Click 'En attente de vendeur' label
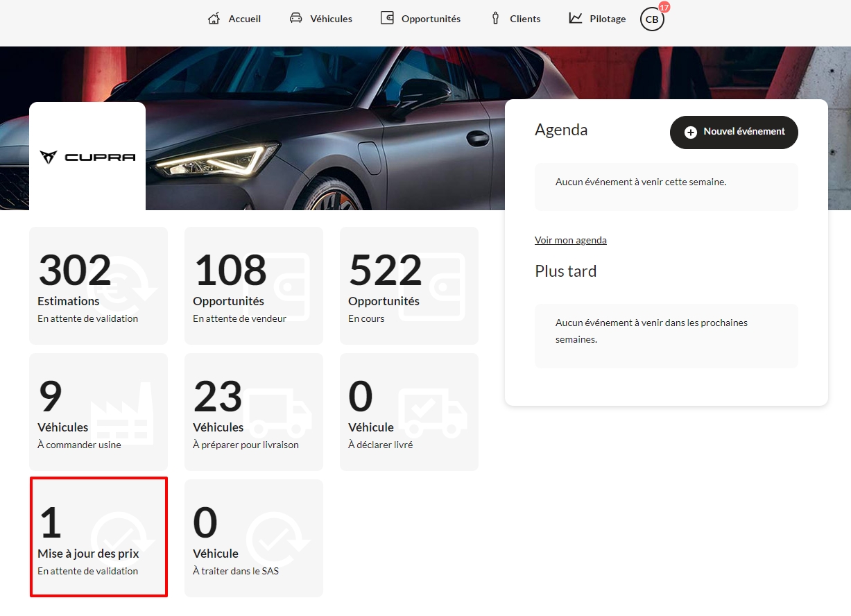Viewport: 851px width, 616px height. tap(240, 318)
